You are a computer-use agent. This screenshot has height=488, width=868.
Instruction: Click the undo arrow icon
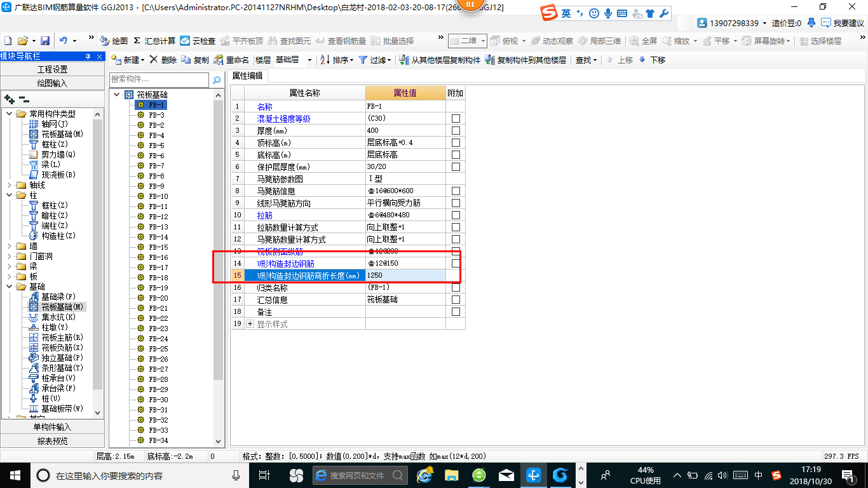[x=64, y=40]
